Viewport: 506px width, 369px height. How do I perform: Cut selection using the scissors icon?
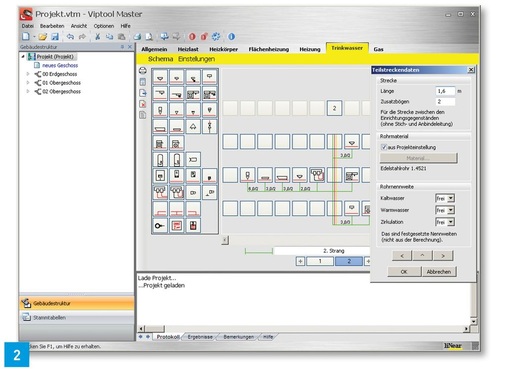[97, 36]
